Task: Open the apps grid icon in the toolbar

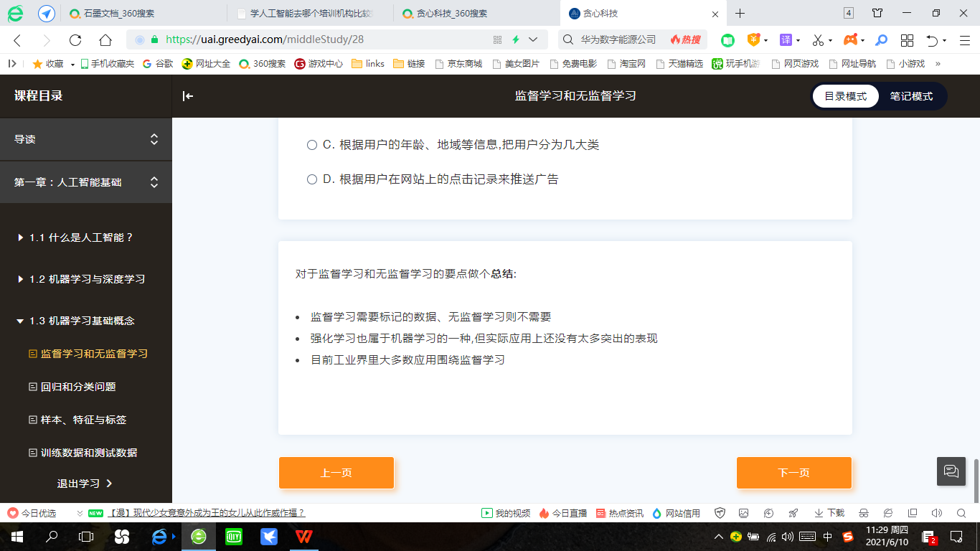Action: coord(906,41)
